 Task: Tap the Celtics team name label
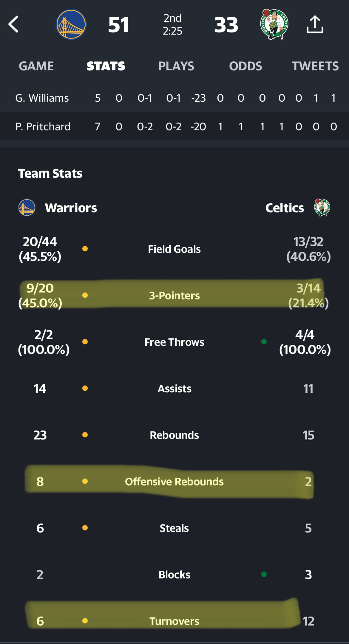click(x=285, y=208)
